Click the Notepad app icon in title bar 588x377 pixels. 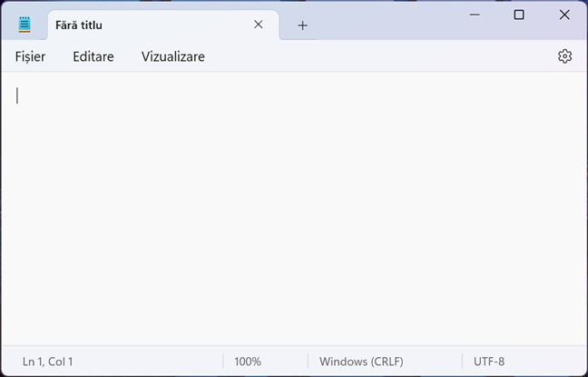[24, 25]
